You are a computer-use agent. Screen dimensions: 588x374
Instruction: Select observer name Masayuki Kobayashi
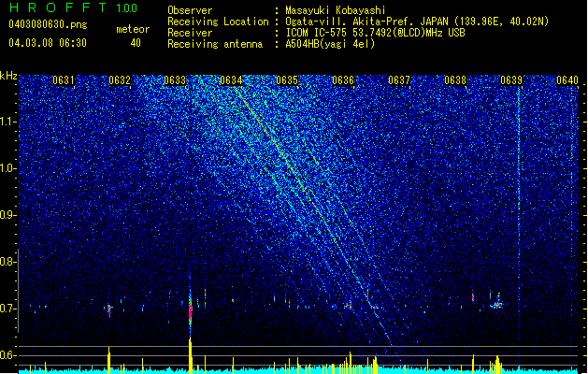(x=336, y=10)
